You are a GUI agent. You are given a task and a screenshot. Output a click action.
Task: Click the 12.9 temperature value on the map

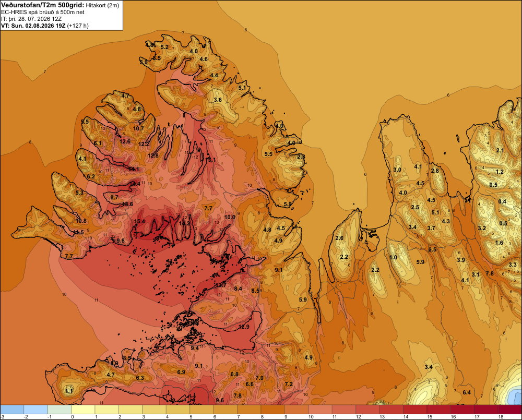pyautogui.click(x=244, y=327)
